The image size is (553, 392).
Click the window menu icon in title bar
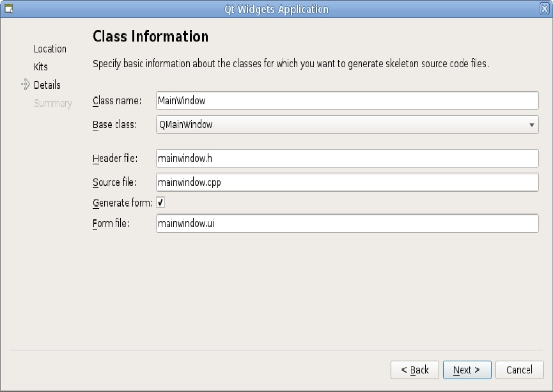point(8,9)
